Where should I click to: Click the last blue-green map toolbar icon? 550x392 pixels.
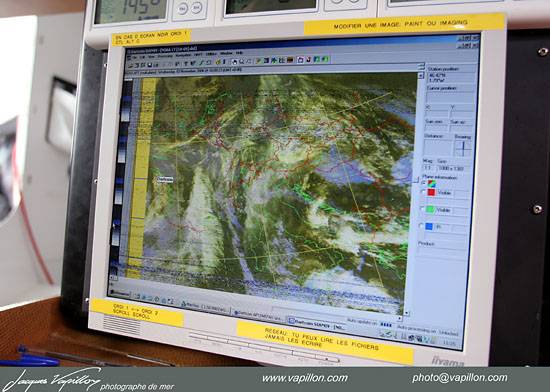pyautogui.click(x=325, y=59)
